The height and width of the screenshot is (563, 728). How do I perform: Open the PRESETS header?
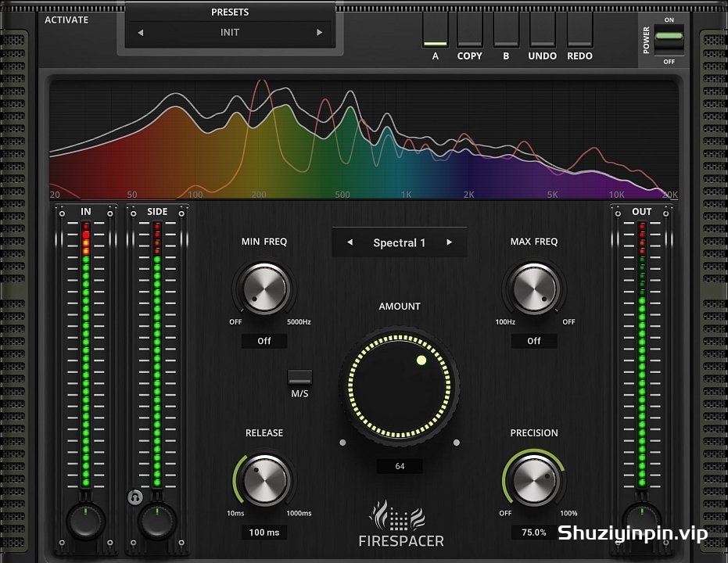click(x=230, y=12)
